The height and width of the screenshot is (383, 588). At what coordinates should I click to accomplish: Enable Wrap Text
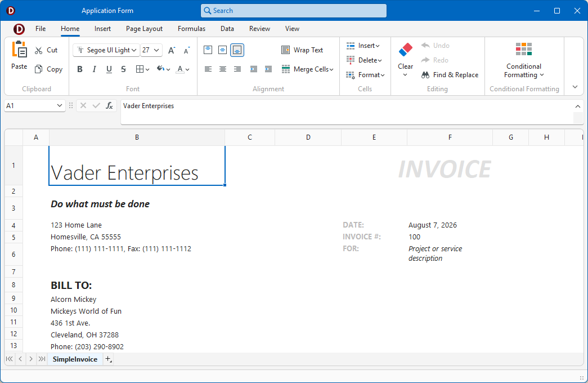coord(302,50)
